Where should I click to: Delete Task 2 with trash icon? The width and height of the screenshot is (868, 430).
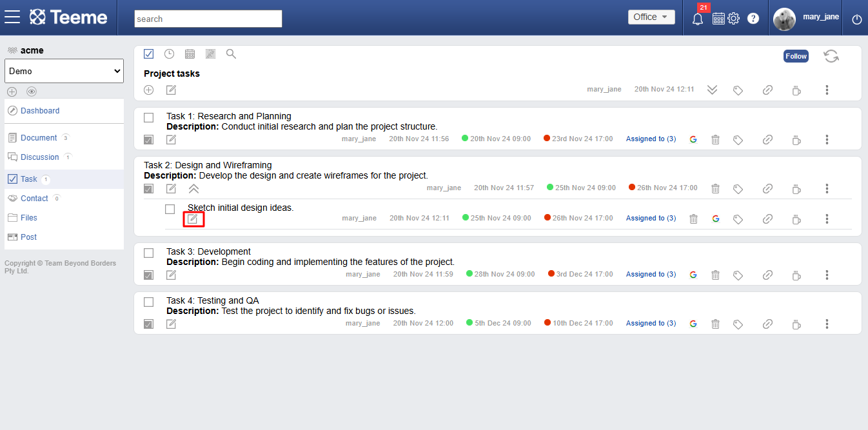[x=715, y=188]
